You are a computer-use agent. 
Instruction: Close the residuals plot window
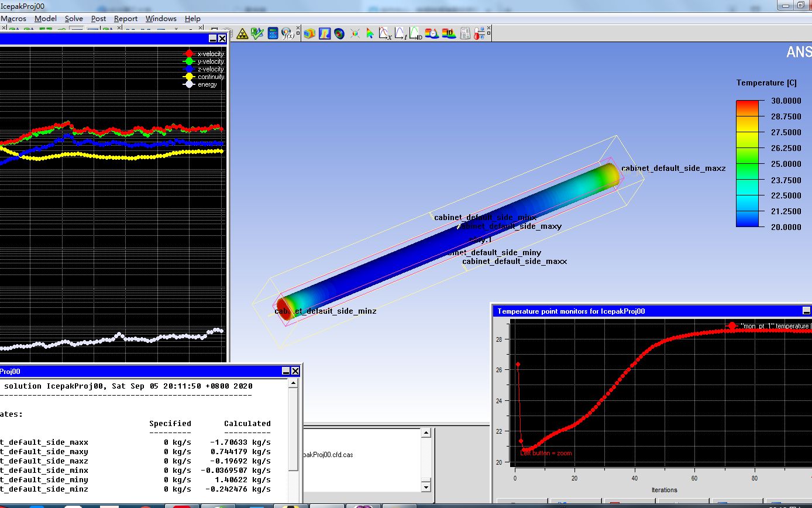[x=222, y=39]
